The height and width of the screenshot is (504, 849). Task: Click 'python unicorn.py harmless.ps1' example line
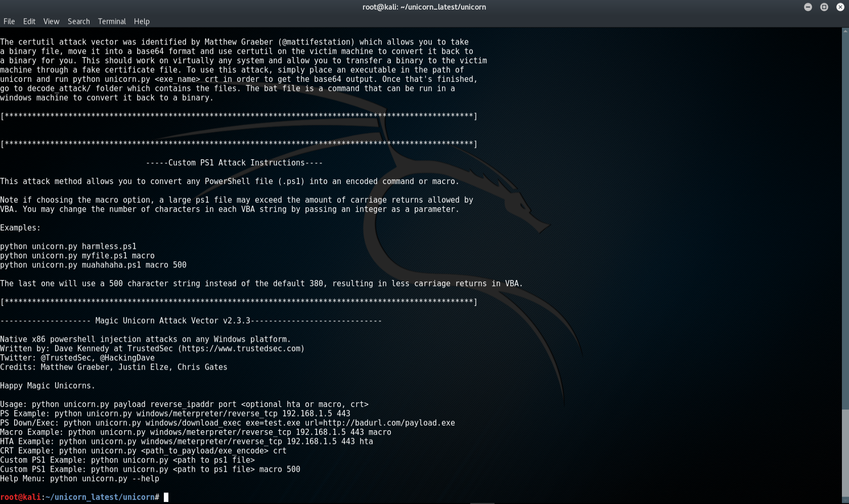pyautogui.click(x=68, y=246)
